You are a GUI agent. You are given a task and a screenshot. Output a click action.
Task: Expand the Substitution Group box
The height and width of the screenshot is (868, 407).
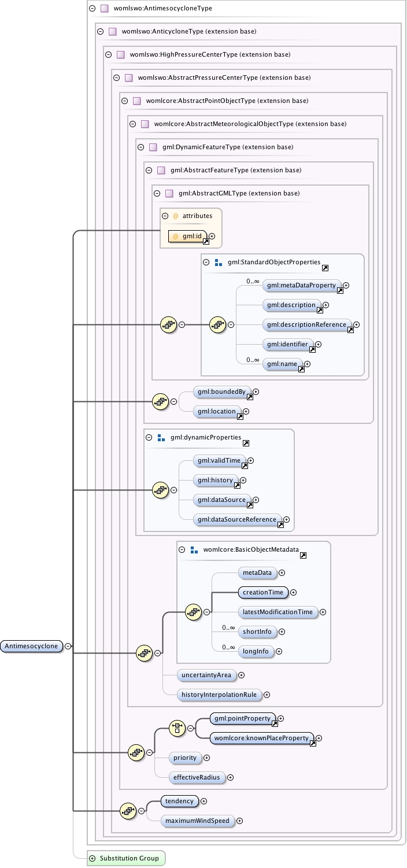(x=92, y=858)
